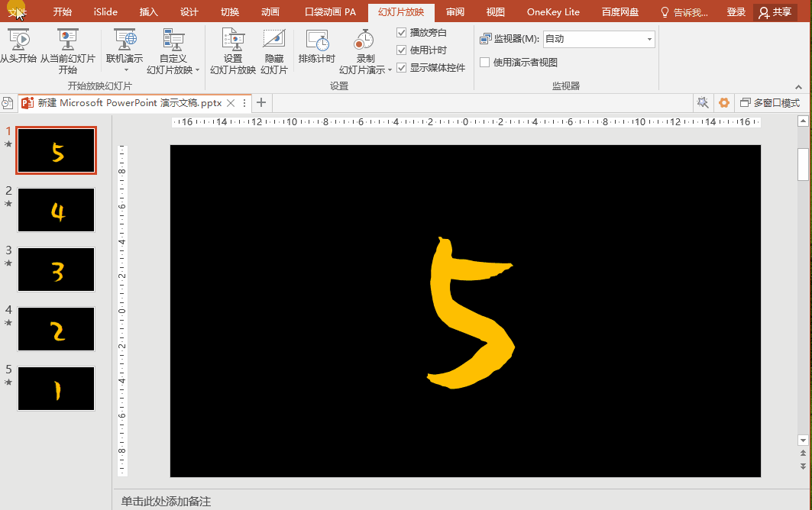The width and height of the screenshot is (812, 510).
Task: Uncheck the 播放旁白 checkbox
Action: tap(402, 33)
